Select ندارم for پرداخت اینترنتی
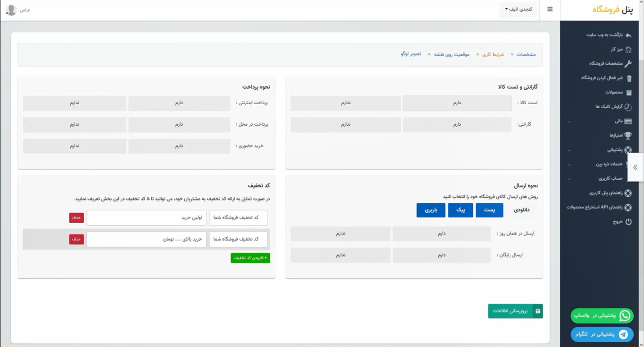The height and width of the screenshot is (347, 644). point(74,103)
